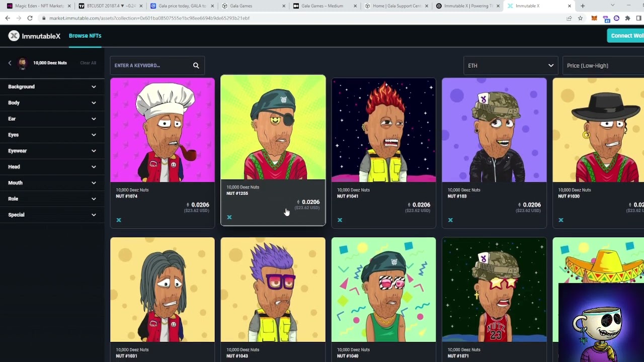
Task: Expand the Eyewear filter
Action: (52, 151)
